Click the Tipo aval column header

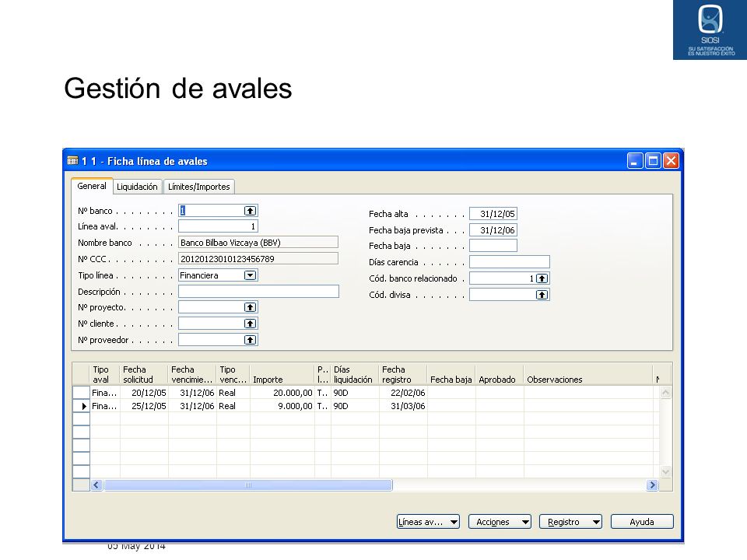105,375
